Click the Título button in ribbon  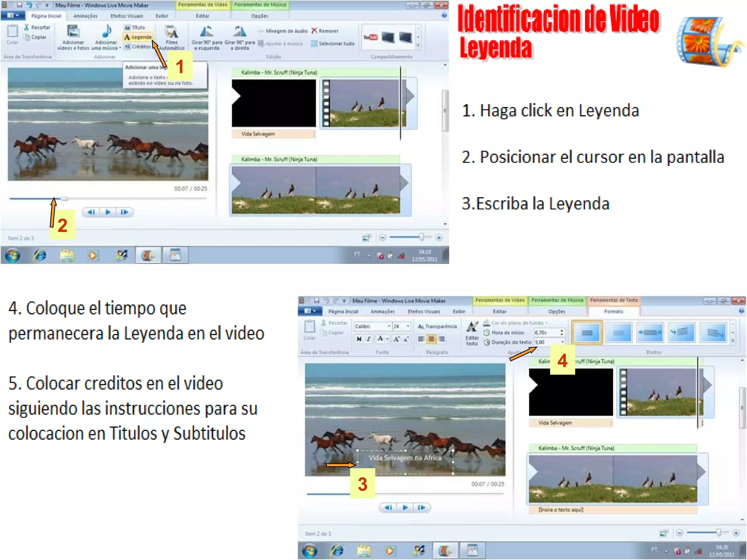135,27
